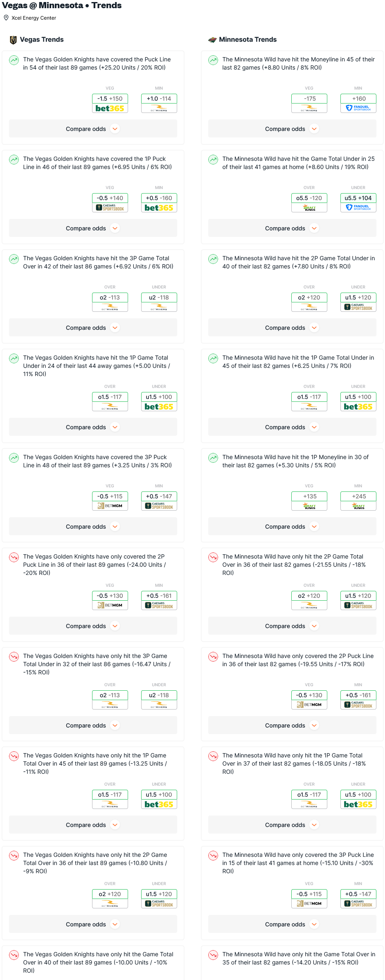Image resolution: width=385 pixels, height=980 pixels.
Task: Open Compare odds for Minnesota 1P Moneyline trend
Action: [x=292, y=527]
